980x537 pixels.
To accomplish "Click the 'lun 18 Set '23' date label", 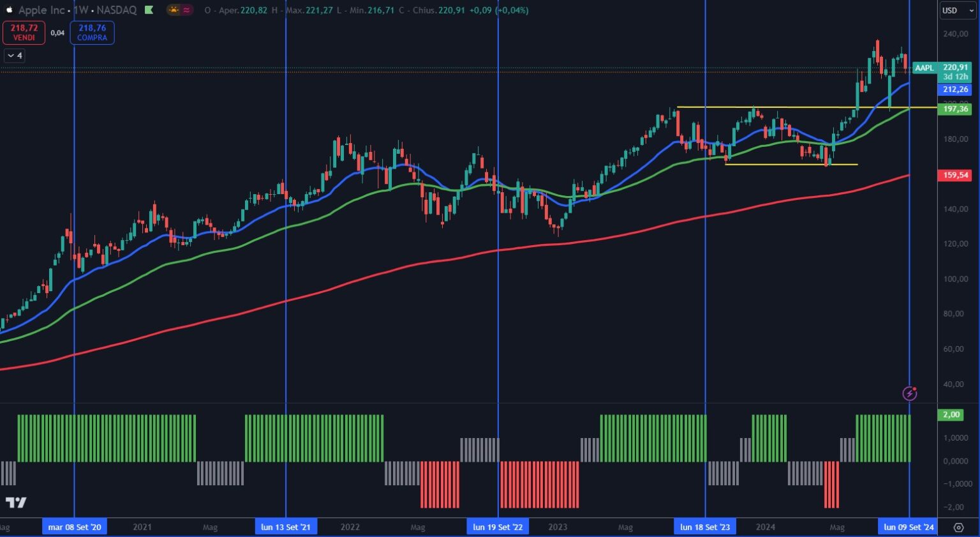I will tap(705, 527).
